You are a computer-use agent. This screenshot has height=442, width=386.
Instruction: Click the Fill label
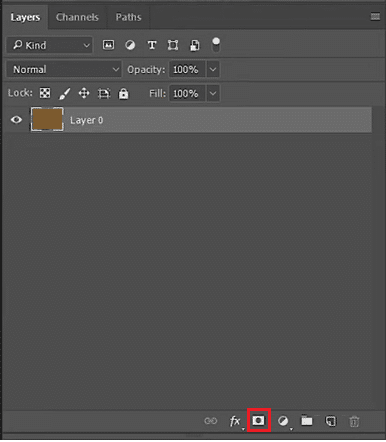pyautogui.click(x=157, y=93)
